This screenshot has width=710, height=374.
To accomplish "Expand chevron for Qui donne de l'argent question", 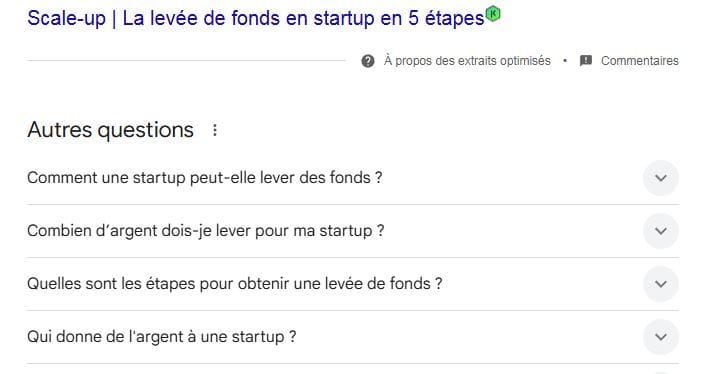I will pos(661,337).
